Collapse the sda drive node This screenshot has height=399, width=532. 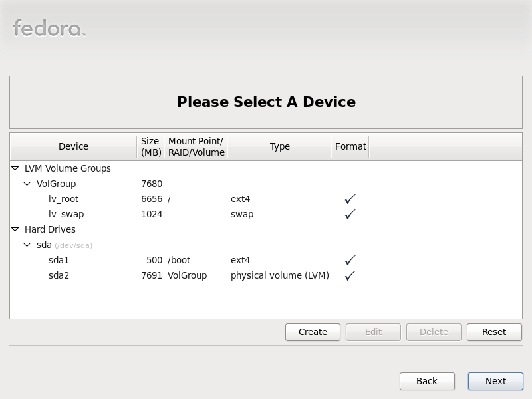click(27, 245)
